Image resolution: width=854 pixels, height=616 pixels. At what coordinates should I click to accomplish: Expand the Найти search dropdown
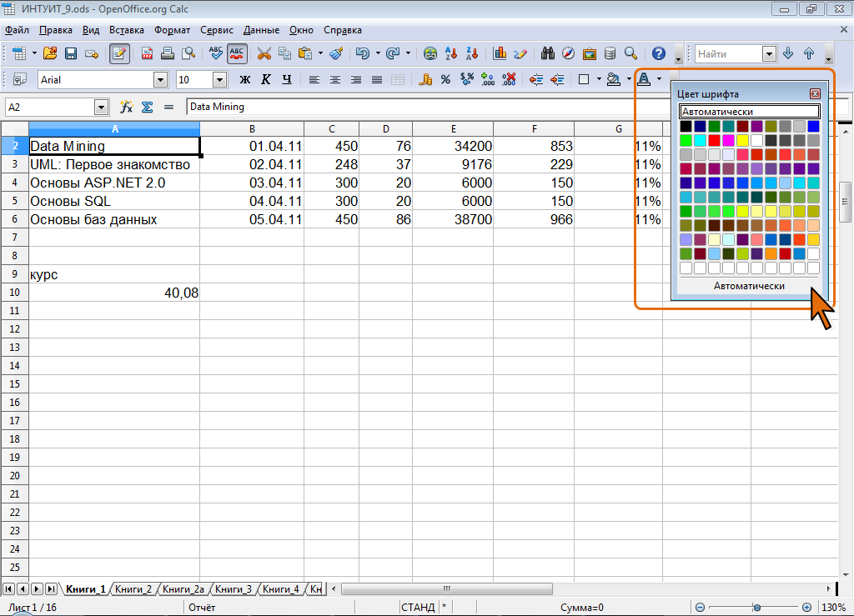click(769, 54)
